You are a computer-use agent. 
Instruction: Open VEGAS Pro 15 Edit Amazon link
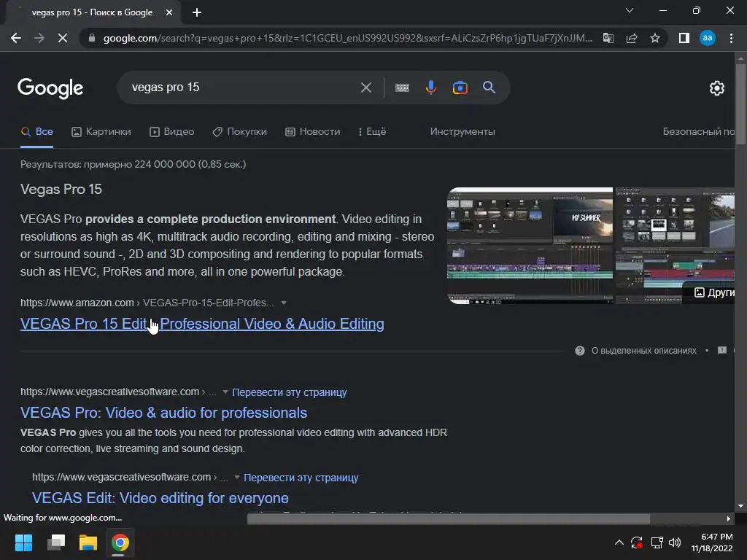click(x=202, y=324)
